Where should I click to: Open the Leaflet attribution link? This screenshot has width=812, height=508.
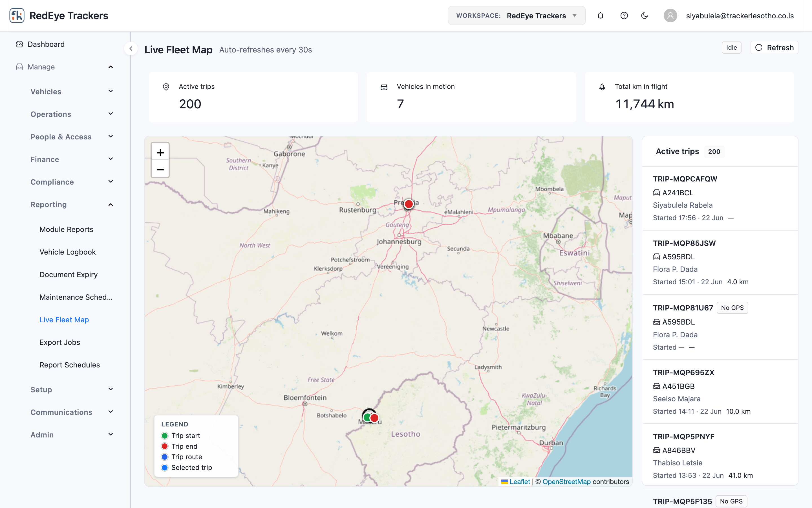(x=519, y=481)
